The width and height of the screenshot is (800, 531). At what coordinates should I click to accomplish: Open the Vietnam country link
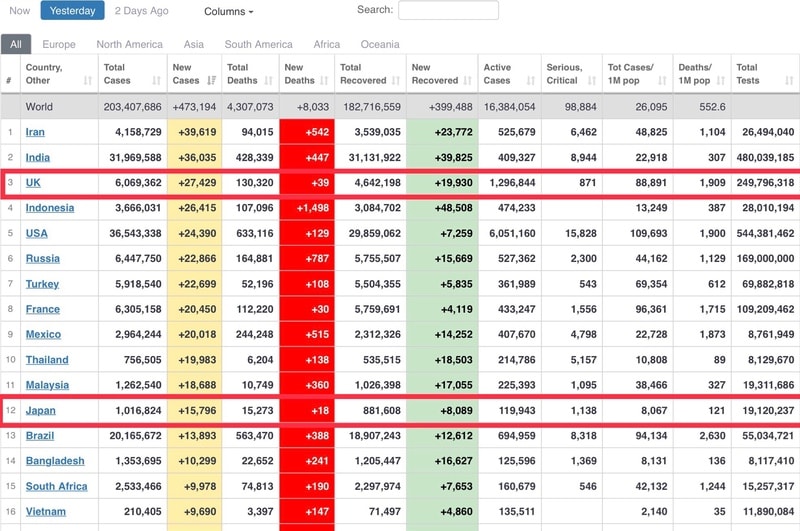pos(46,511)
